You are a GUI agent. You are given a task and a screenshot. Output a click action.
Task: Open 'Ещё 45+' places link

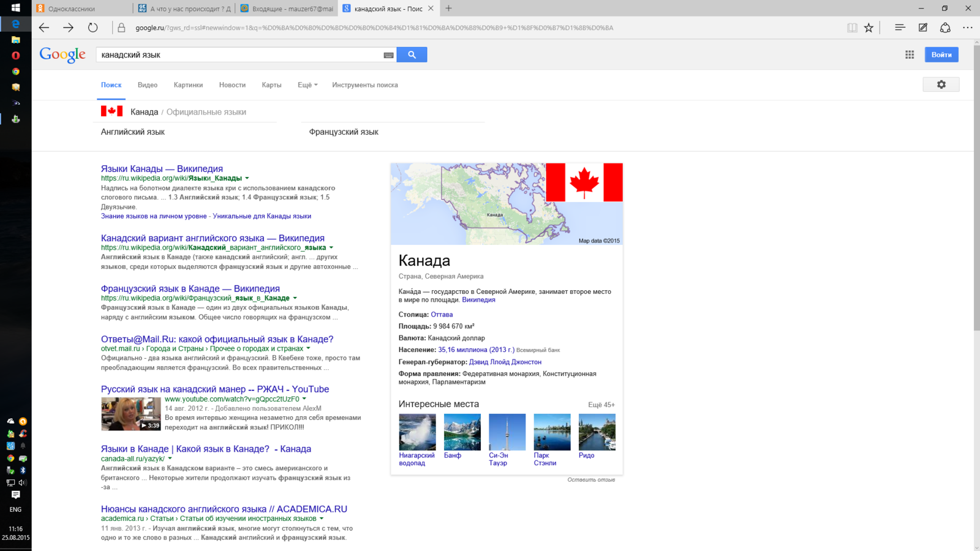point(601,405)
